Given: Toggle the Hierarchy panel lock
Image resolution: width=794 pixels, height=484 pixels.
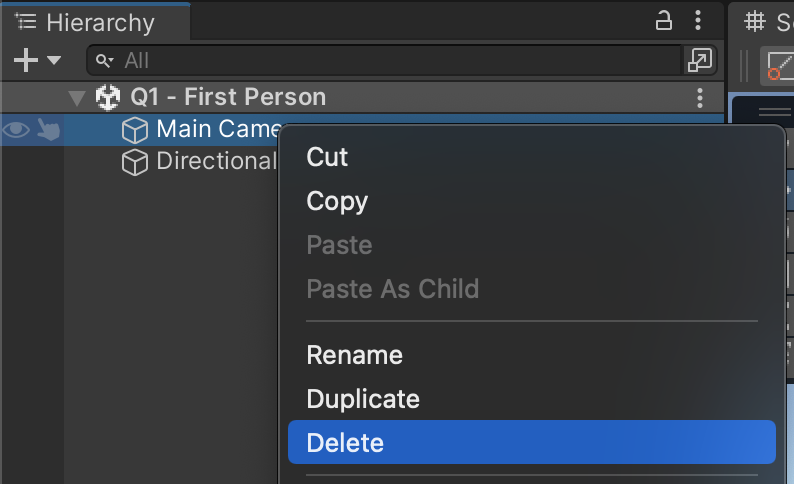Looking at the screenshot, I should pos(664,20).
